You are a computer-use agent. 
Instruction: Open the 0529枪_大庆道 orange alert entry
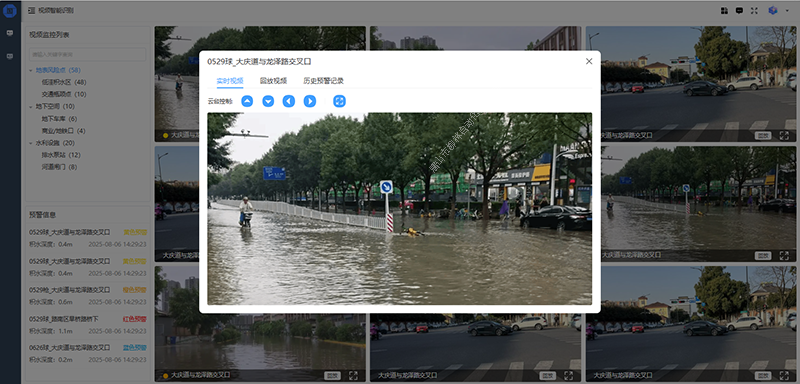point(88,295)
